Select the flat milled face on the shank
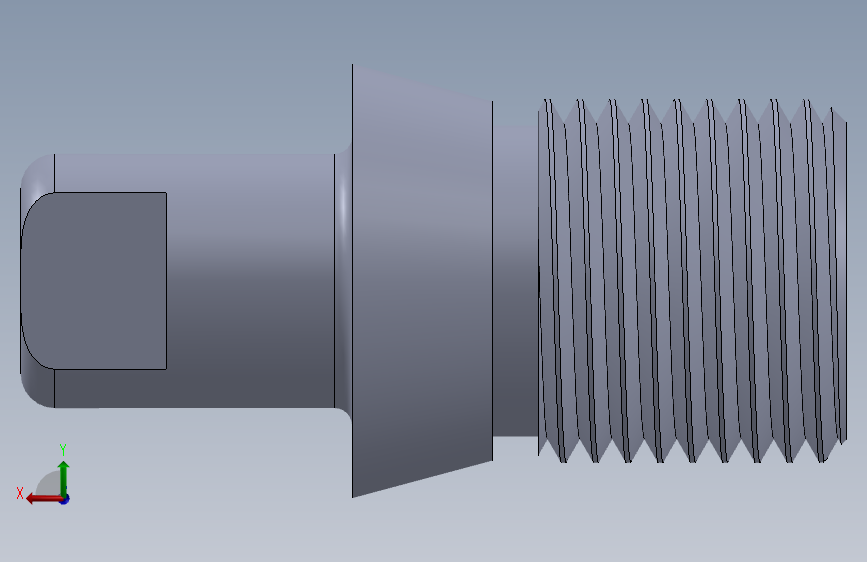This screenshot has height=562, width=867. [x=94, y=280]
